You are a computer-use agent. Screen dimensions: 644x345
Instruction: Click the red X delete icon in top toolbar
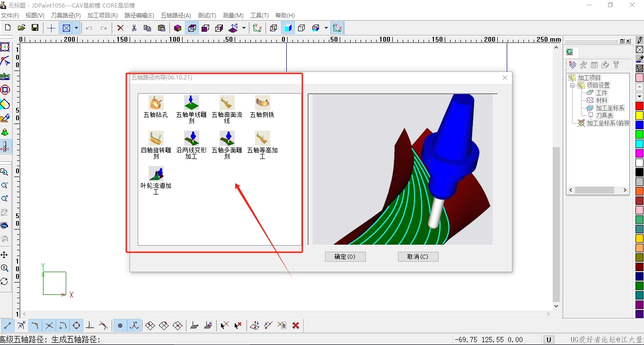click(x=120, y=28)
